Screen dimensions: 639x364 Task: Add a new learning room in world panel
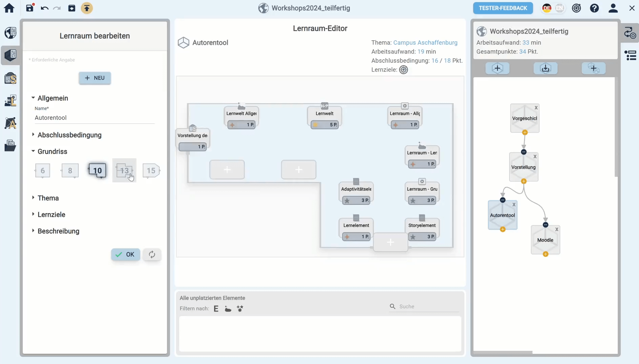497,68
